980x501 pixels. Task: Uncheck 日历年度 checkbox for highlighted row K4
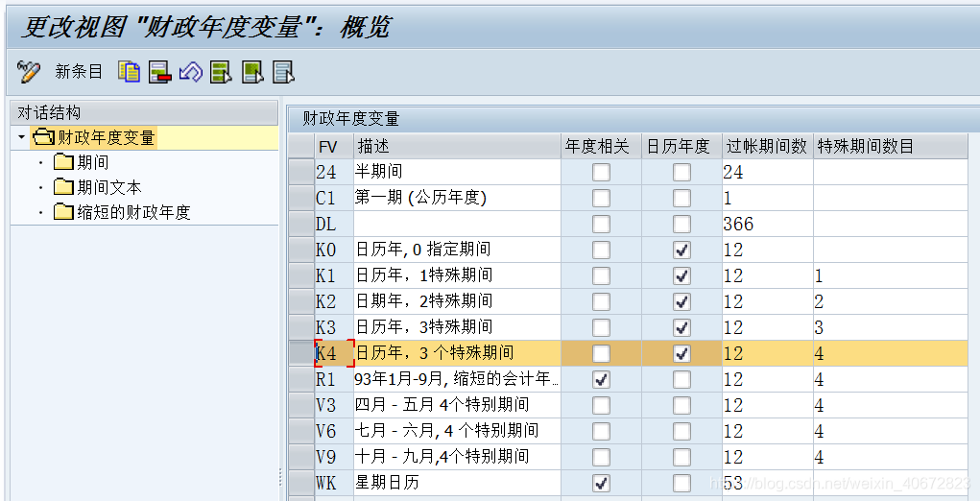coord(681,353)
